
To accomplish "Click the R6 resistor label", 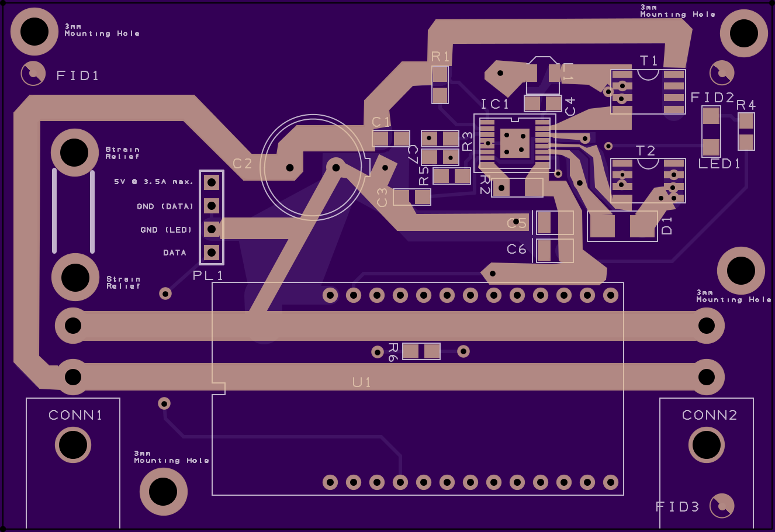I will [393, 352].
